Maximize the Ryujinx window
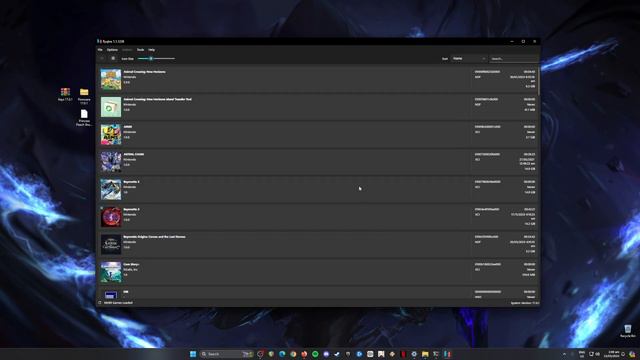 click(x=523, y=41)
